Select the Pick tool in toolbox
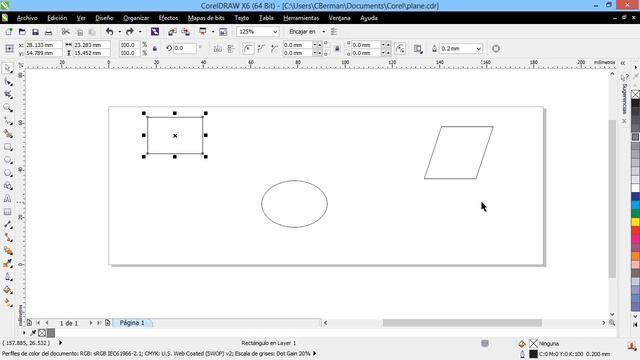This screenshot has width=640, height=360. [x=8, y=69]
